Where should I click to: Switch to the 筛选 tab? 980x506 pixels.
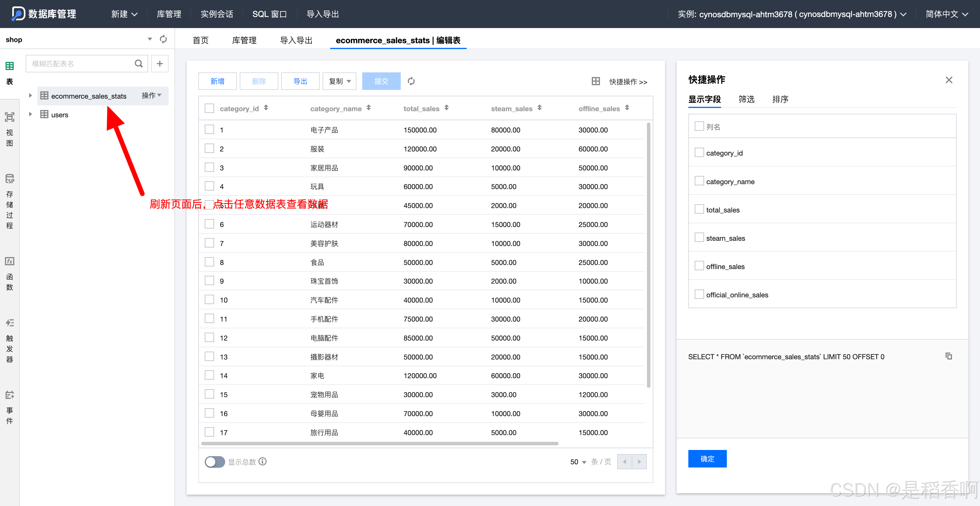click(746, 100)
